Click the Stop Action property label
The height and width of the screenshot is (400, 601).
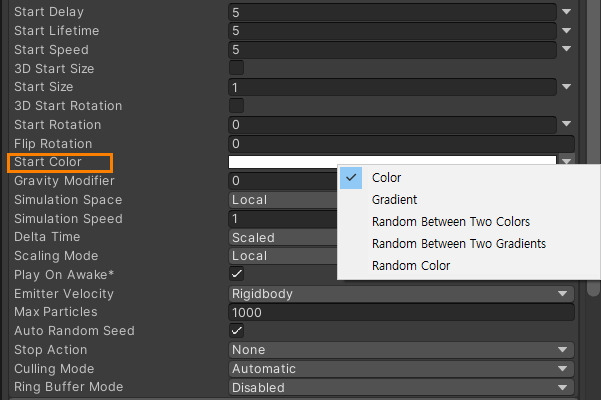(51, 350)
